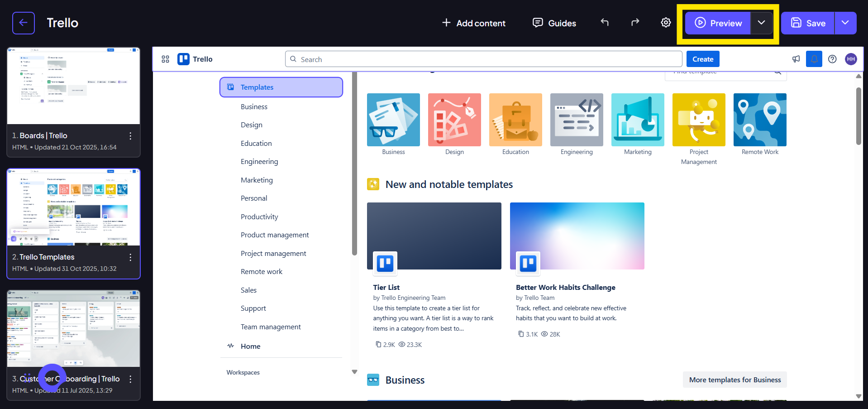Viewport: 868px width, 409px height.
Task: Open the megaphone feedback icon
Action: [796, 59]
